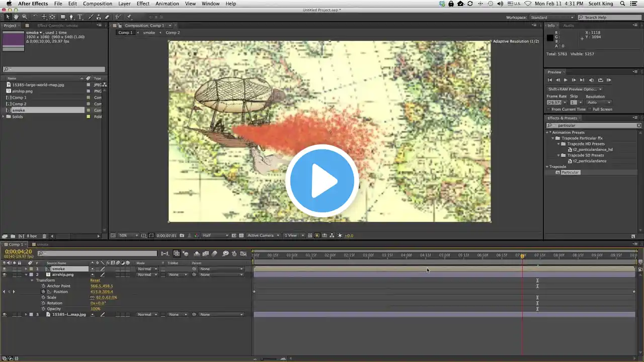This screenshot has height=362, width=644.
Task: Click Reset next to Transform
Action: click(95, 281)
